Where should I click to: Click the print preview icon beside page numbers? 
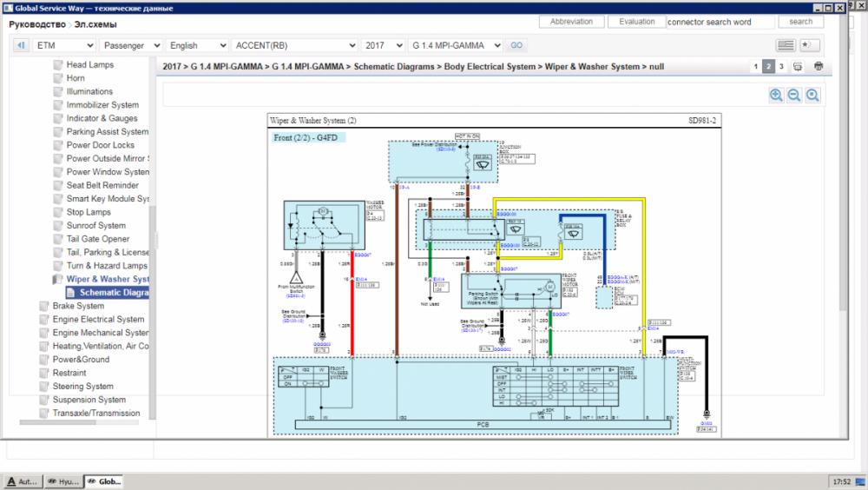point(799,66)
